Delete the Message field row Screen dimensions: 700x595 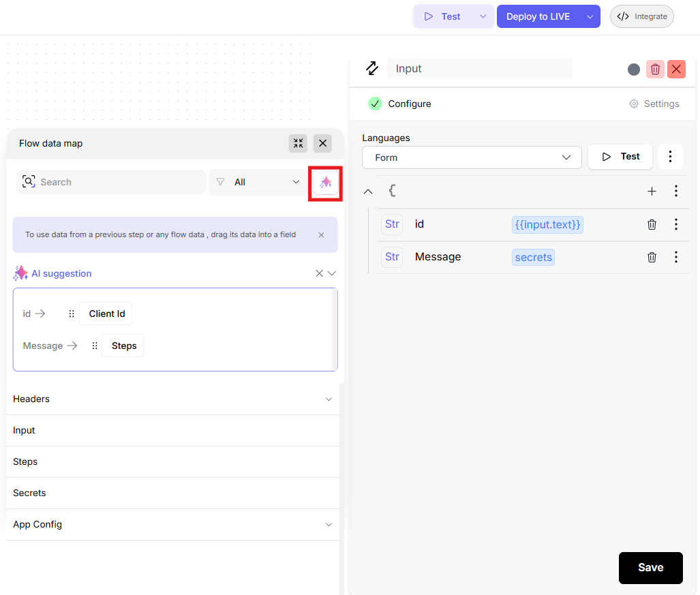point(652,257)
